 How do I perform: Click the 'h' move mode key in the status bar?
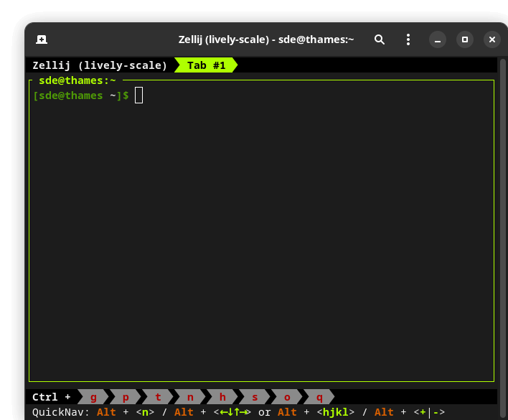222,397
